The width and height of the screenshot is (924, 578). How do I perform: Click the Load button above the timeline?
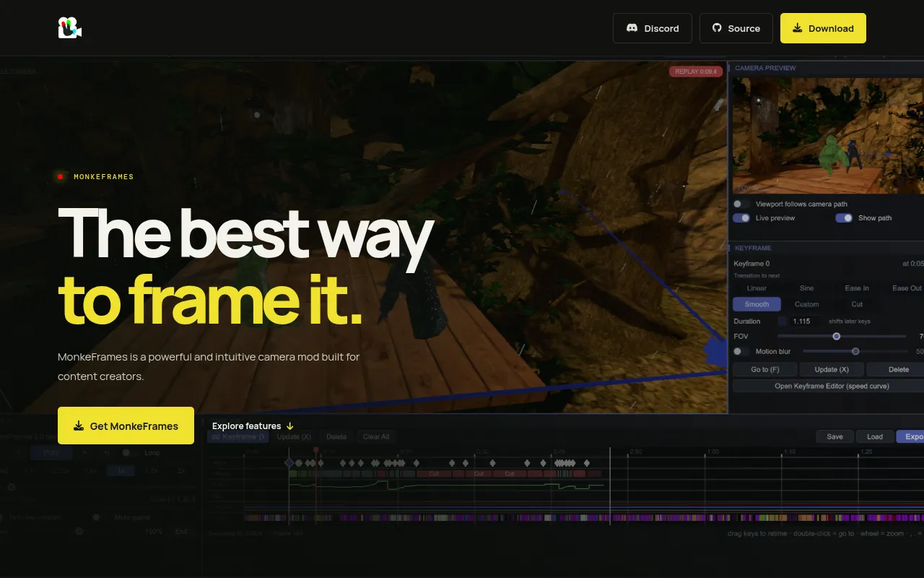click(x=875, y=436)
